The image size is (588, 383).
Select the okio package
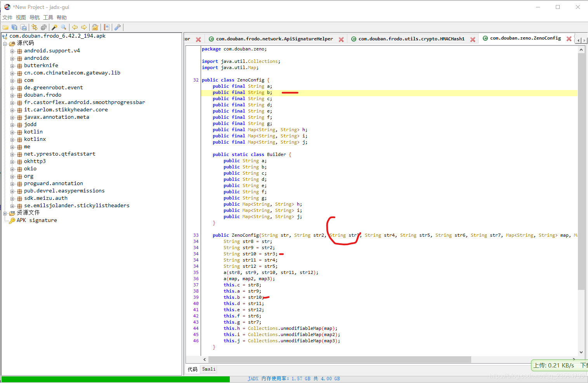click(30, 168)
